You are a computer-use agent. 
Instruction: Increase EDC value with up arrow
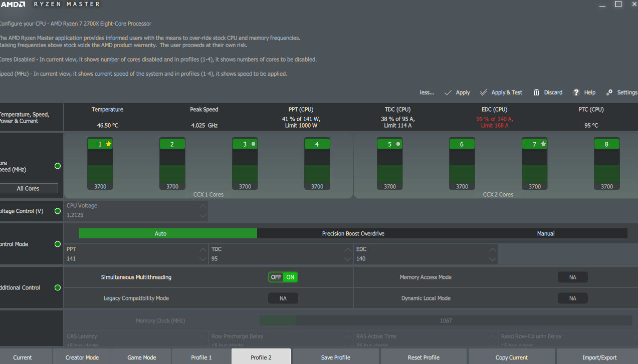(493, 249)
